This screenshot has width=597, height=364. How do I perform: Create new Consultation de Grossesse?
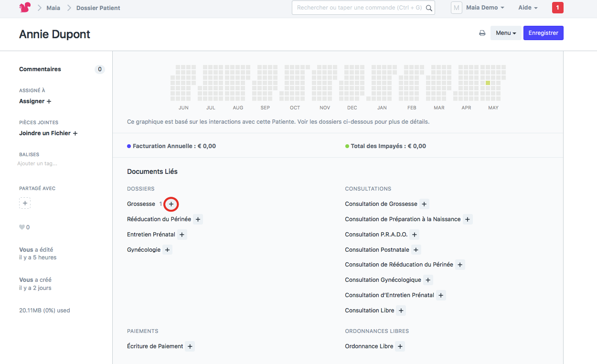(x=424, y=204)
